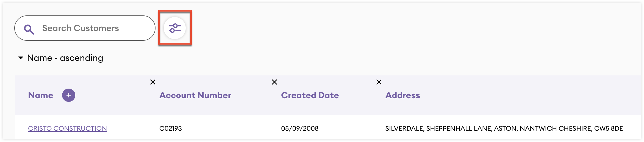The height and width of the screenshot is (142, 644).
Task: Open the filter sliders icon button
Action: pyautogui.click(x=175, y=28)
